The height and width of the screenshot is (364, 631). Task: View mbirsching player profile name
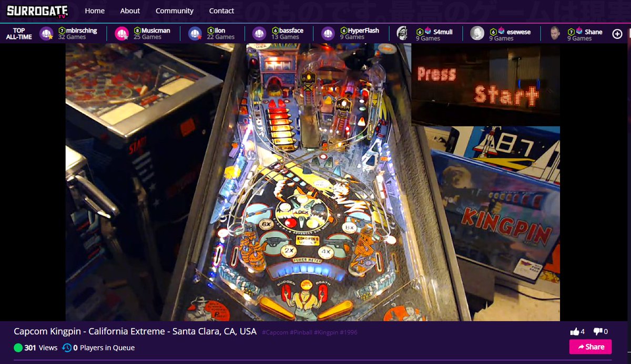pyautogui.click(x=82, y=30)
